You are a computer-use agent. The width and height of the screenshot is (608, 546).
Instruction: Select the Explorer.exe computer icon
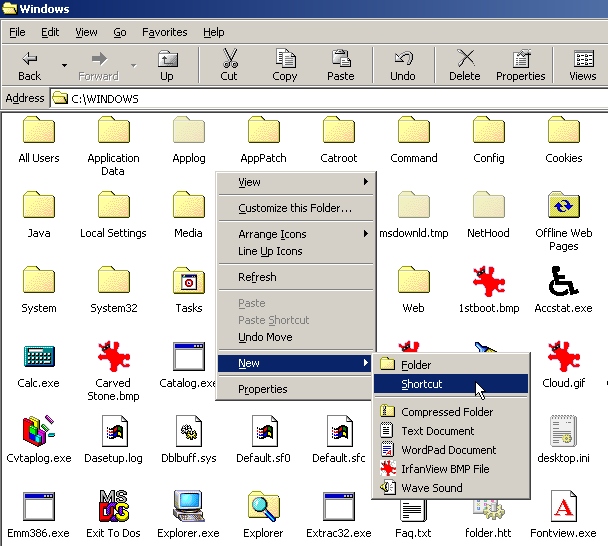click(189, 506)
